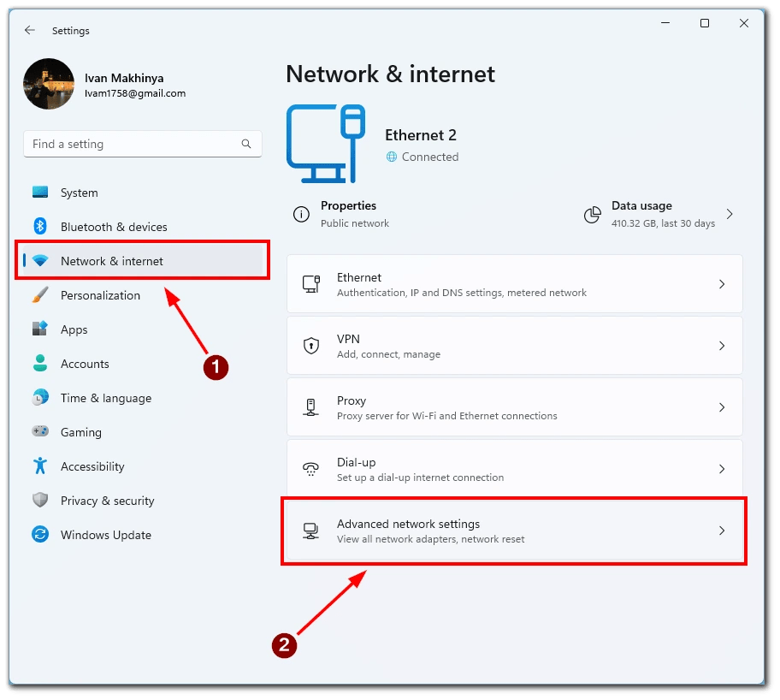The image size is (780, 700).
Task: Open Accessibility via its person icon
Action: pos(40,466)
